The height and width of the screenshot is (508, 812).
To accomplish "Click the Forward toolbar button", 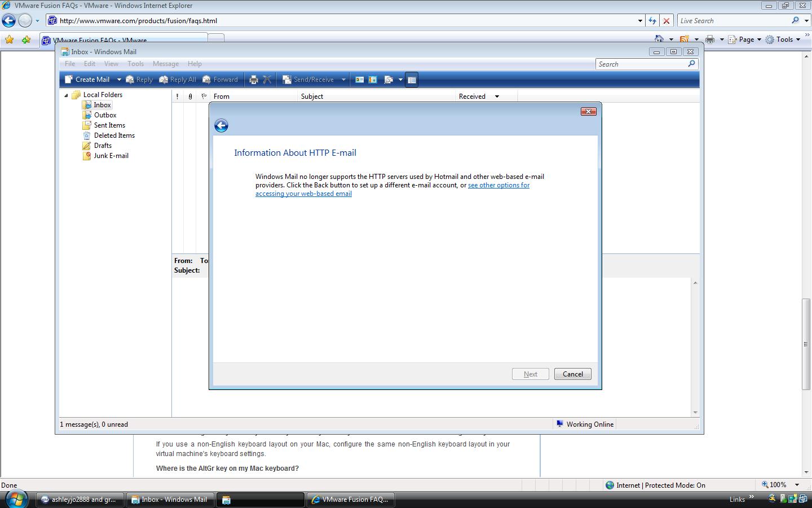I will [220, 80].
